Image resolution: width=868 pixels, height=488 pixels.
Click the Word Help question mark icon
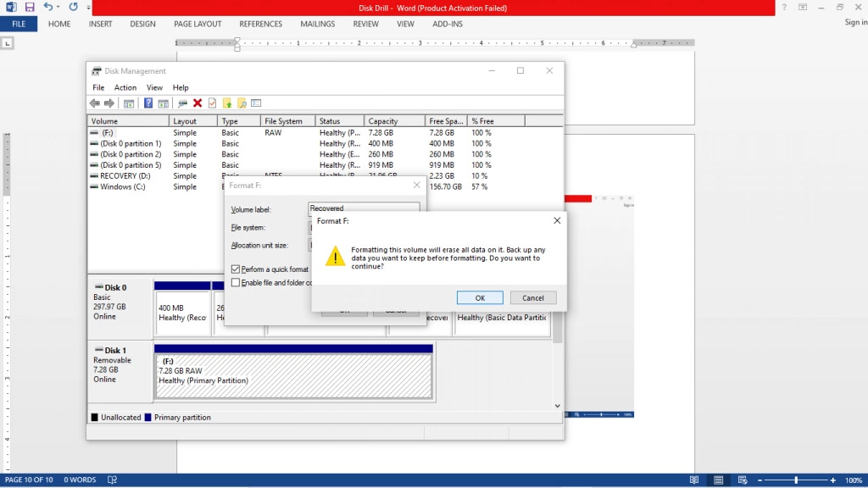point(784,7)
